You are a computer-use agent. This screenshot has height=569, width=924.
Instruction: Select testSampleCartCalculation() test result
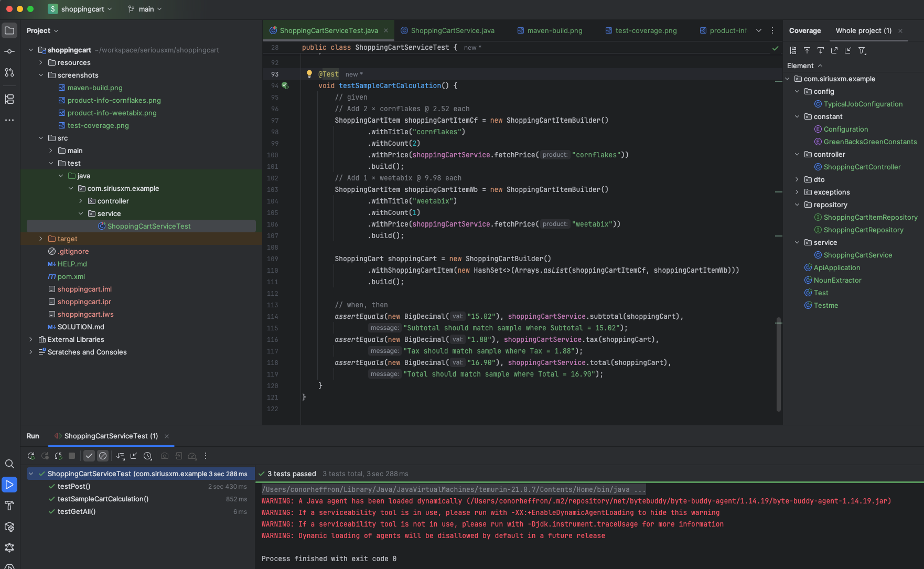[x=103, y=499]
